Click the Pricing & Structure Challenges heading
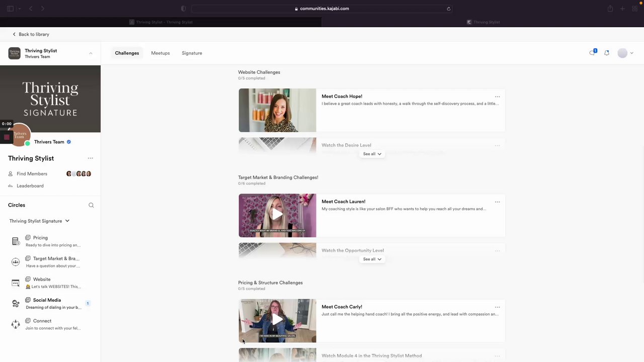The width and height of the screenshot is (644, 362). coord(270,283)
